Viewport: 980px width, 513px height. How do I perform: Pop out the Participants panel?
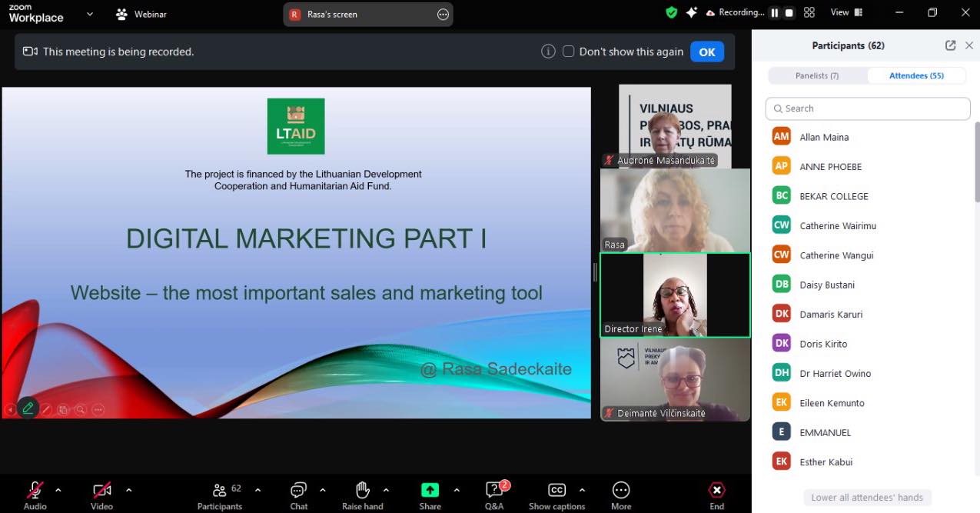(x=951, y=45)
